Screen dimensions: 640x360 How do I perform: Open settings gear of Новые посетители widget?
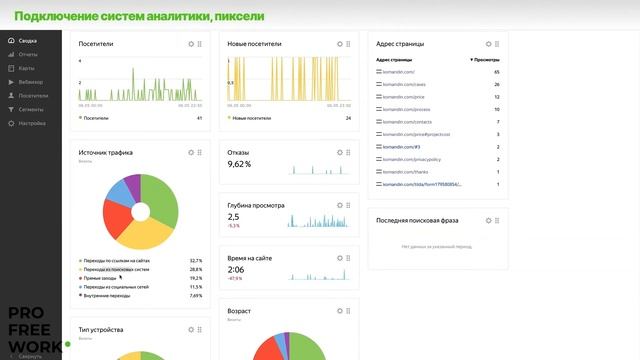(340, 44)
